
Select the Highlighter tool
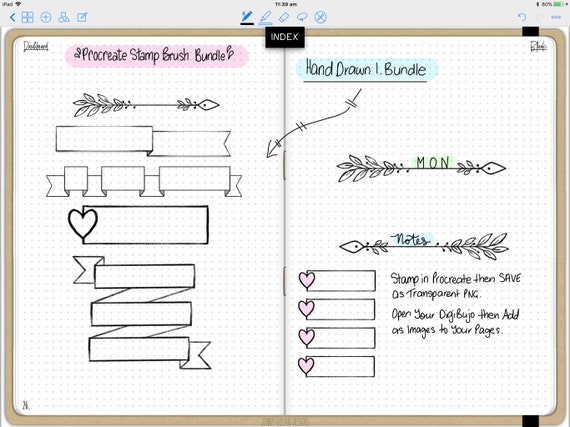[x=266, y=17]
